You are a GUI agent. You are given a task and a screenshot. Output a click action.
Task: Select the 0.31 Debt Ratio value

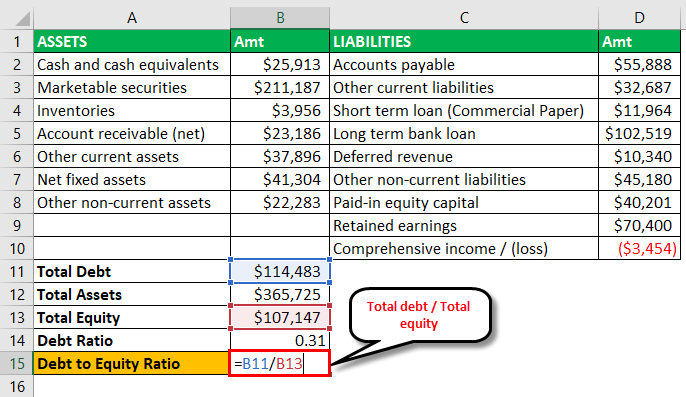pos(280,341)
